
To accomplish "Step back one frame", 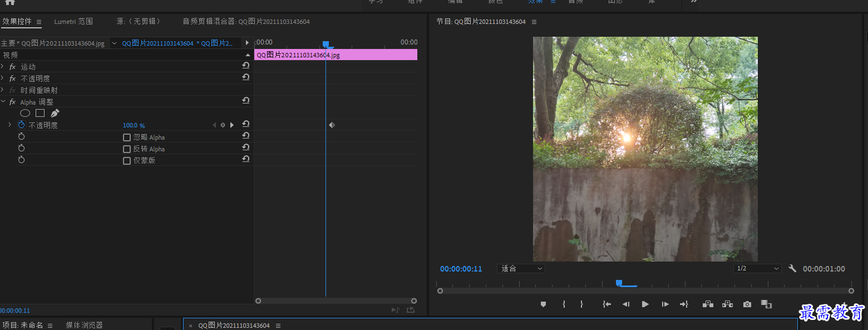I will click(x=626, y=304).
